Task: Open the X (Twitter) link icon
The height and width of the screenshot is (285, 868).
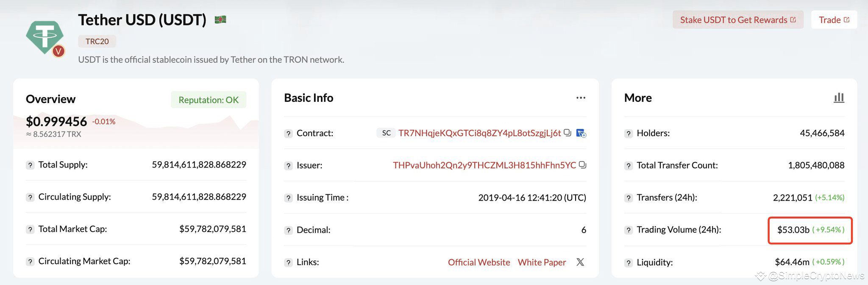Action: (x=580, y=262)
